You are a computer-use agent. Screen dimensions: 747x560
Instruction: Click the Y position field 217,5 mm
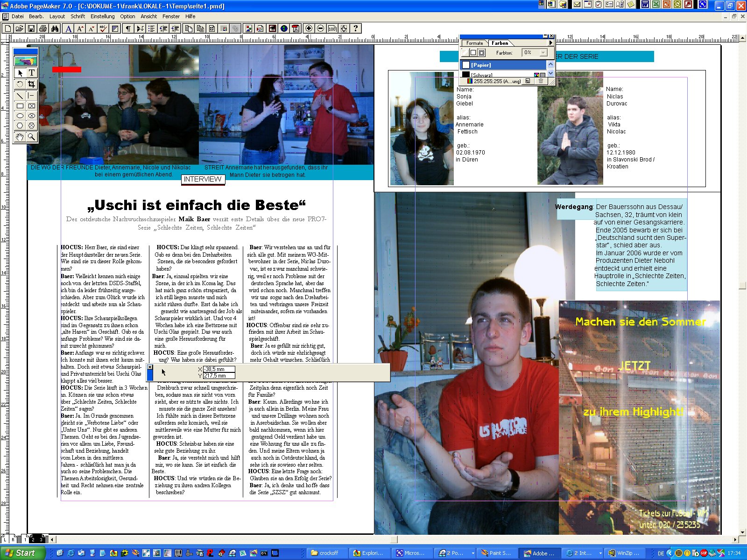pos(219,376)
